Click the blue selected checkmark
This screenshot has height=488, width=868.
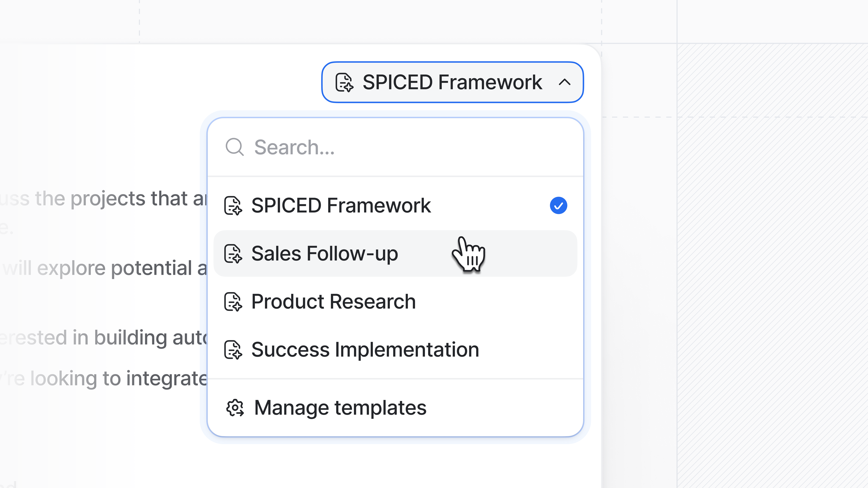pyautogui.click(x=558, y=205)
